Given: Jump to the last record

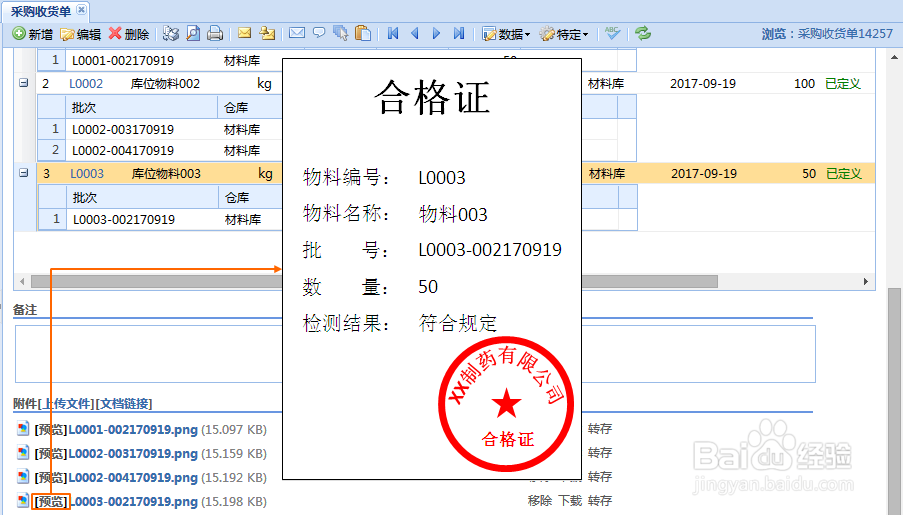Looking at the screenshot, I should pyautogui.click(x=459, y=34).
